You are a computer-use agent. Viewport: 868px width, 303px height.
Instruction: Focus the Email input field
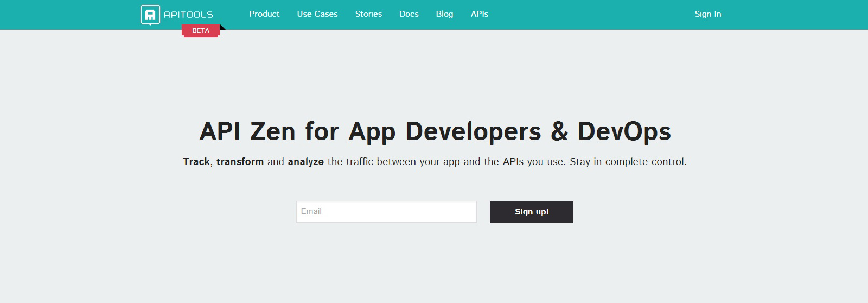tap(386, 212)
